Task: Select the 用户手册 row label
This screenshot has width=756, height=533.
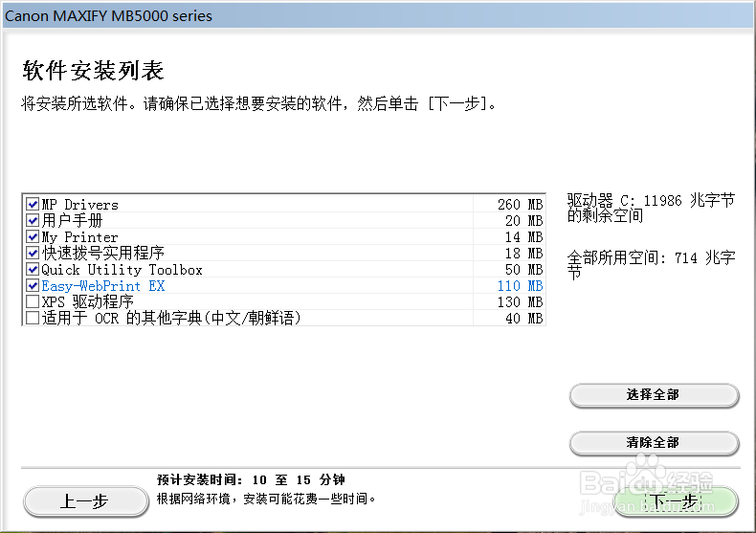Action: click(73, 220)
